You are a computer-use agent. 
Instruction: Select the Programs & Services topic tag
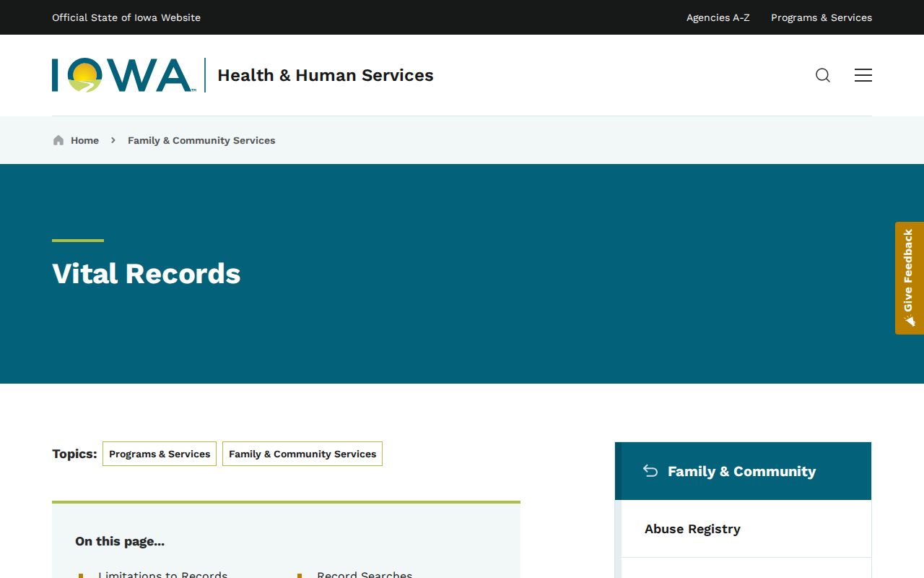tap(160, 454)
